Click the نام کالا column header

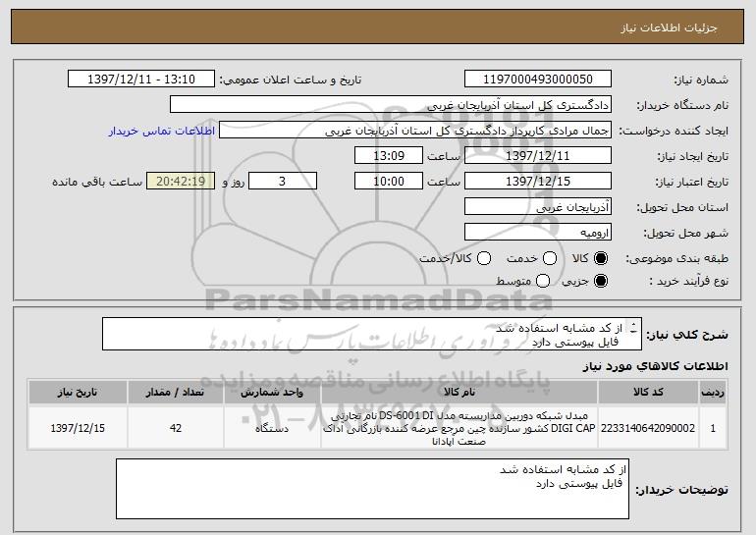(459, 393)
